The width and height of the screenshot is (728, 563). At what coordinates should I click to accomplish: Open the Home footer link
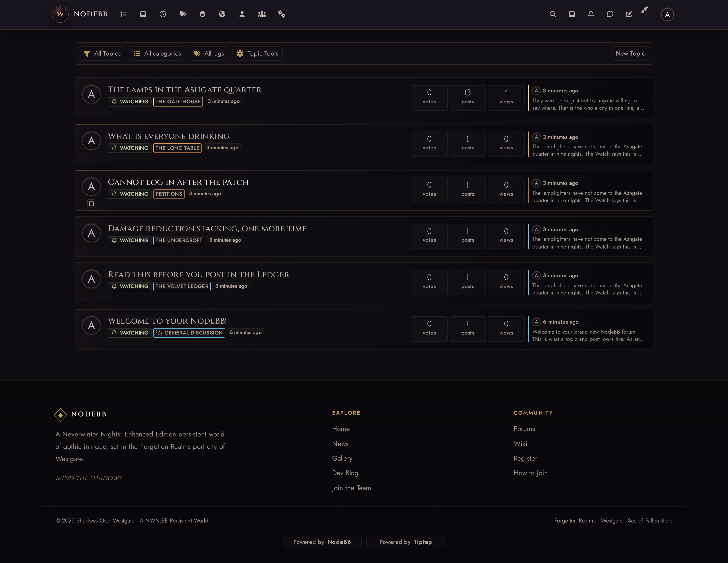tap(341, 429)
